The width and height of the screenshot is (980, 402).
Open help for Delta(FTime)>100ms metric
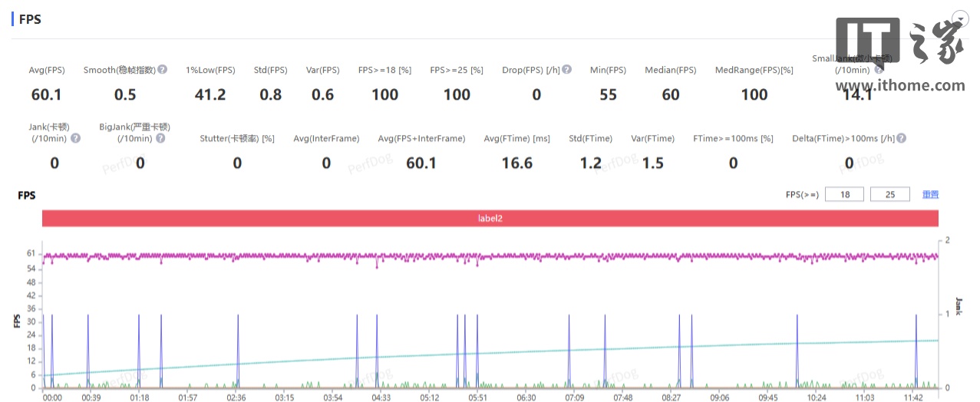click(x=901, y=139)
